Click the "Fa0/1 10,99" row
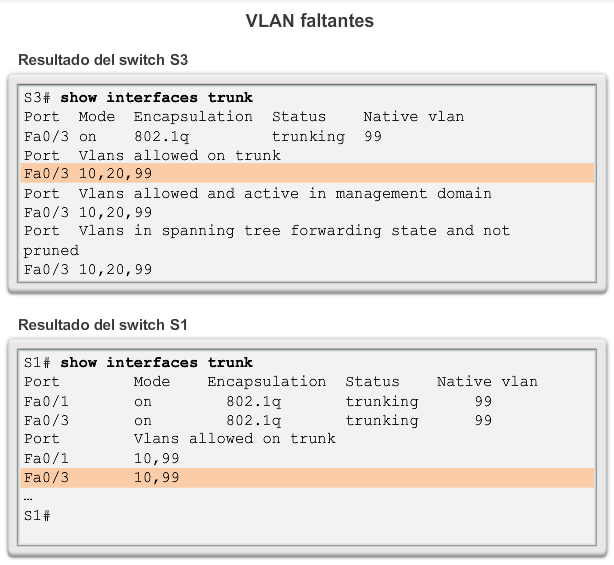The height and width of the screenshot is (565, 614). pos(101,458)
